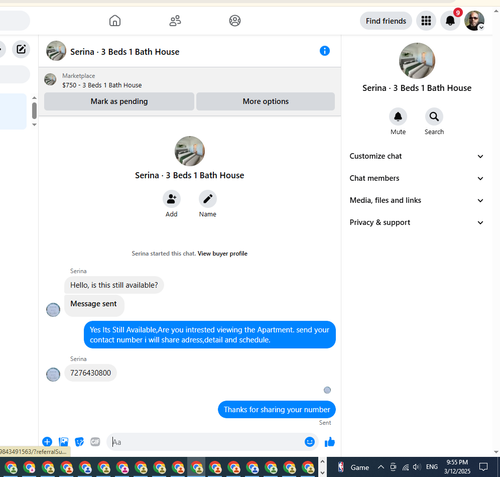Image resolution: width=500 pixels, height=477 pixels.
Task: Expand Media, files and links section
Action: point(416,200)
